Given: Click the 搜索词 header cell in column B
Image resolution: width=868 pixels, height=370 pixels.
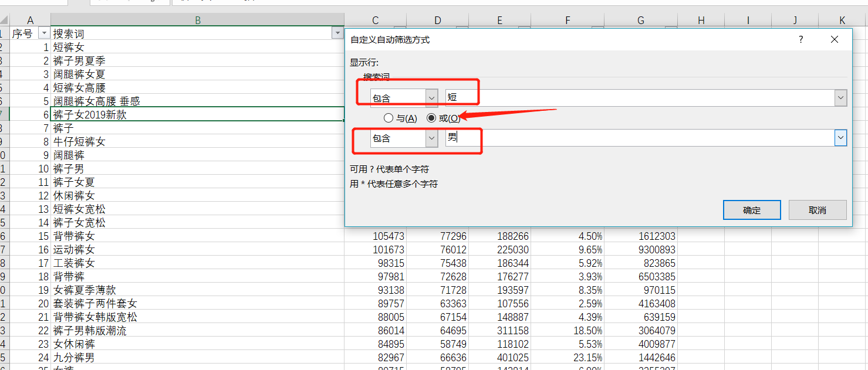Looking at the screenshot, I should (x=198, y=33).
